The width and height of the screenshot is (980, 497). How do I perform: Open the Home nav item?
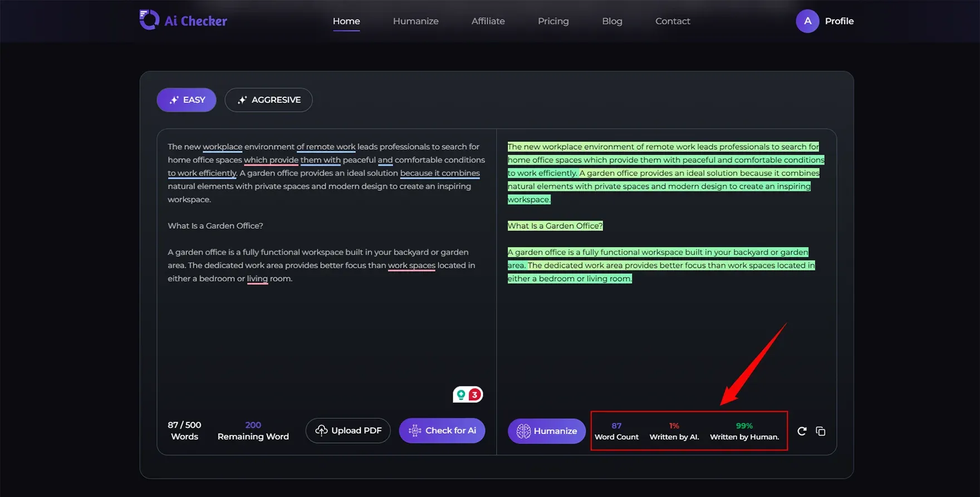point(346,21)
